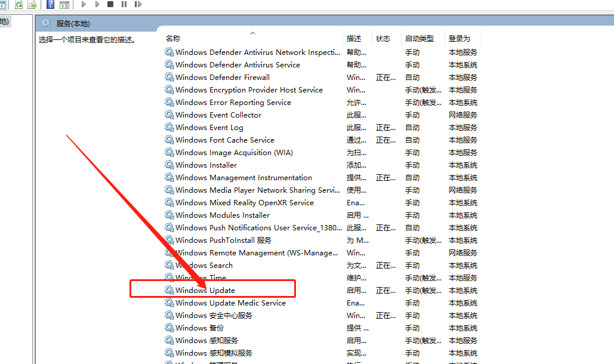Click the 服务(本地) panel header title
The width and height of the screenshot is (614, 364).
(73, 24)
